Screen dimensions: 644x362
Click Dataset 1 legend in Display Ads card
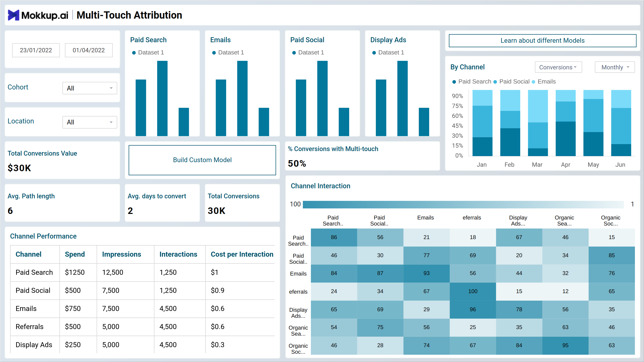click(388, 53)
